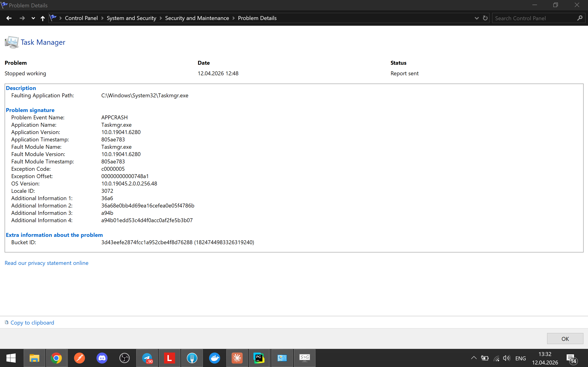This screenshot has width=588, height=367.
Task: Open Google Chrome from the taskbar
Action: point(57,358)
